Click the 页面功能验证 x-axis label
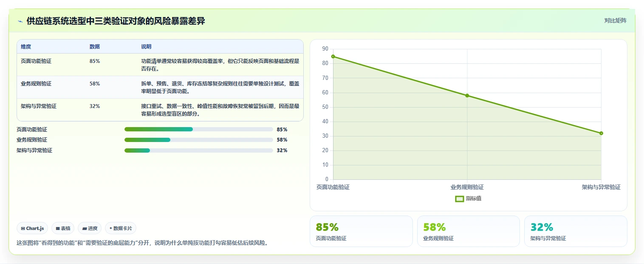The height and width of the screenshot is (264, 644). coord(333,187)
